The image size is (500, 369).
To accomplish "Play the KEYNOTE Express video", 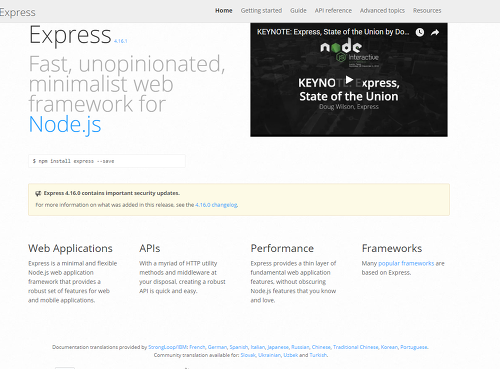I will pyautogui.click(x=349, y=80).
